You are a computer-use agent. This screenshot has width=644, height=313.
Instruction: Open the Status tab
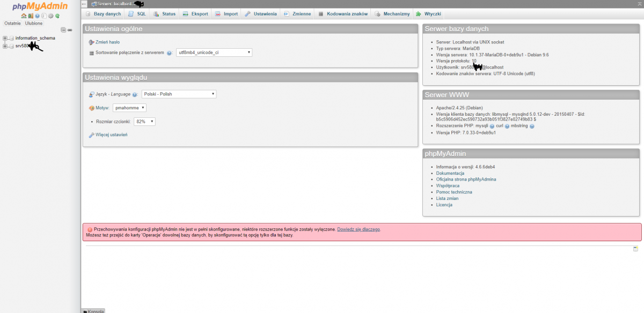(x=164, y=14)
